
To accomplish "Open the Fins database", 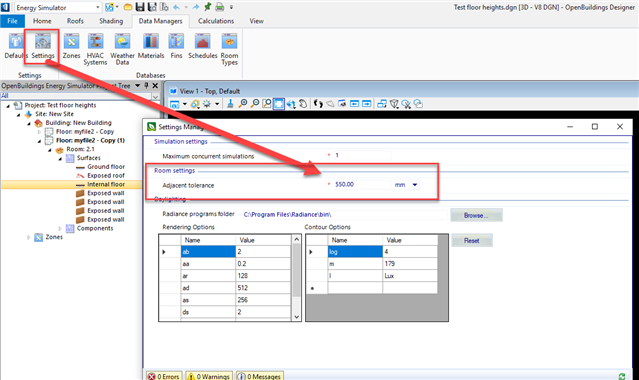I will 176,46.
